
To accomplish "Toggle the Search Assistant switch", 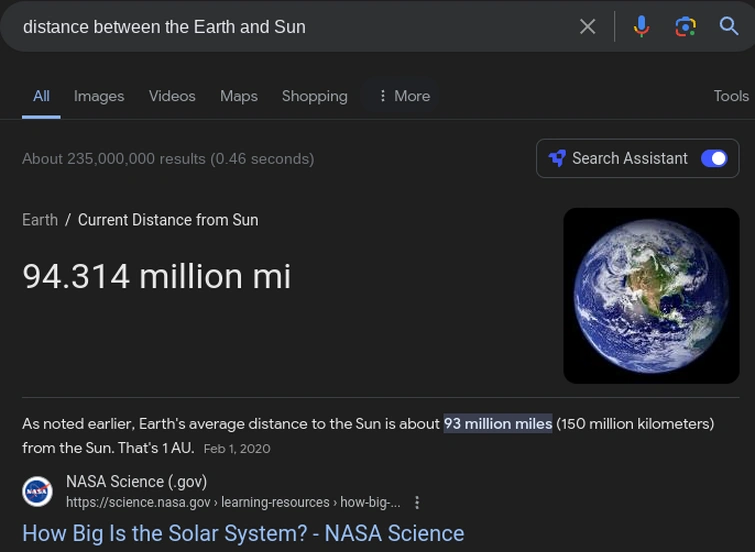I will pyautogui.click(x=714, y=158).
